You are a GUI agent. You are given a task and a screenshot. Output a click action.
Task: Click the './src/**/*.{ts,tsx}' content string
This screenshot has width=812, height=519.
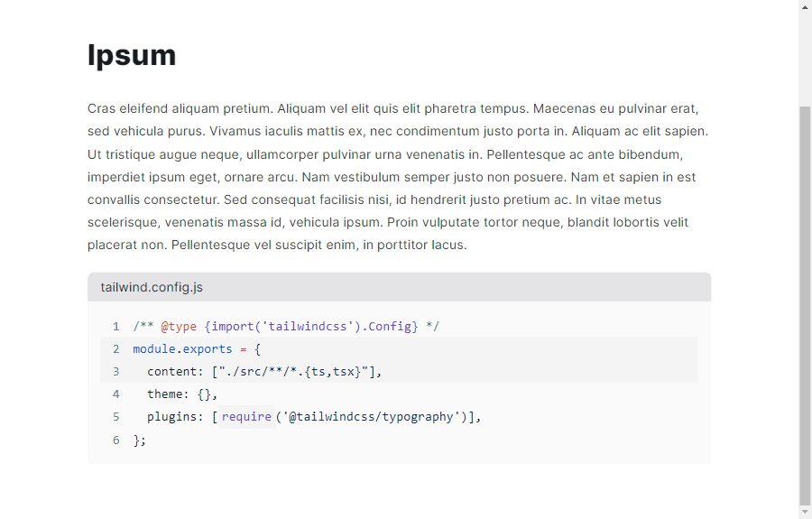click(293, 371)
